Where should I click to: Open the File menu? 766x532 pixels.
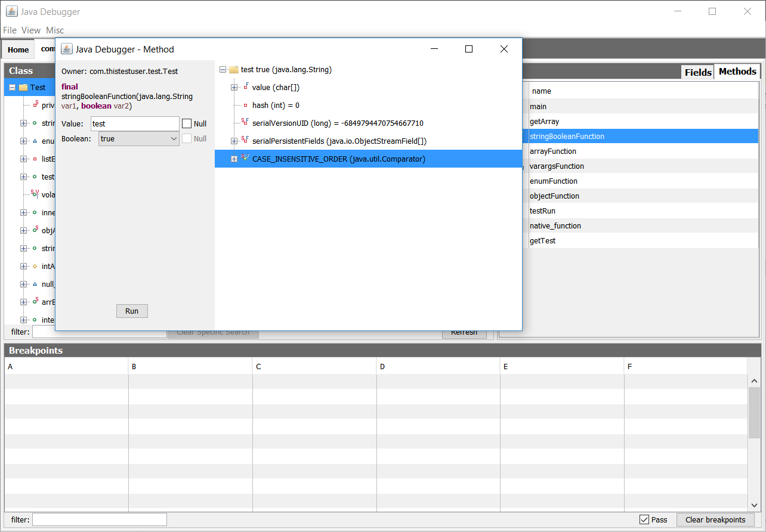click(10, 30)
